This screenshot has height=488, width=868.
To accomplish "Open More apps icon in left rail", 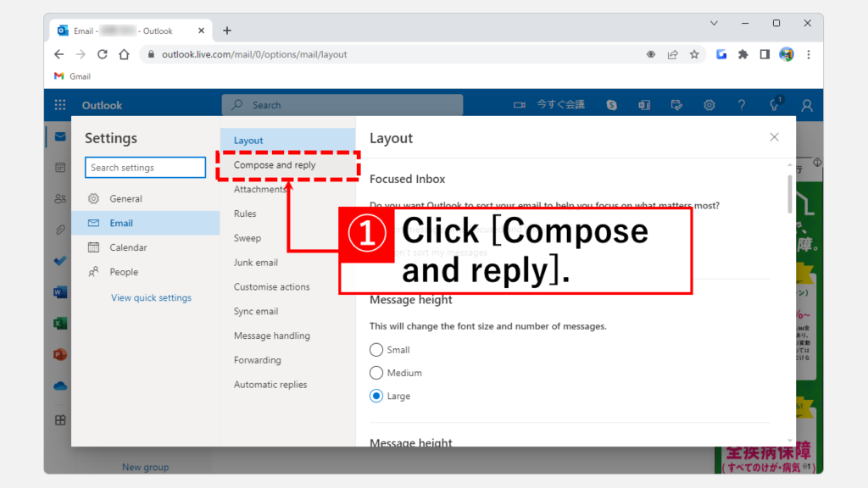I will pos(60,420).
